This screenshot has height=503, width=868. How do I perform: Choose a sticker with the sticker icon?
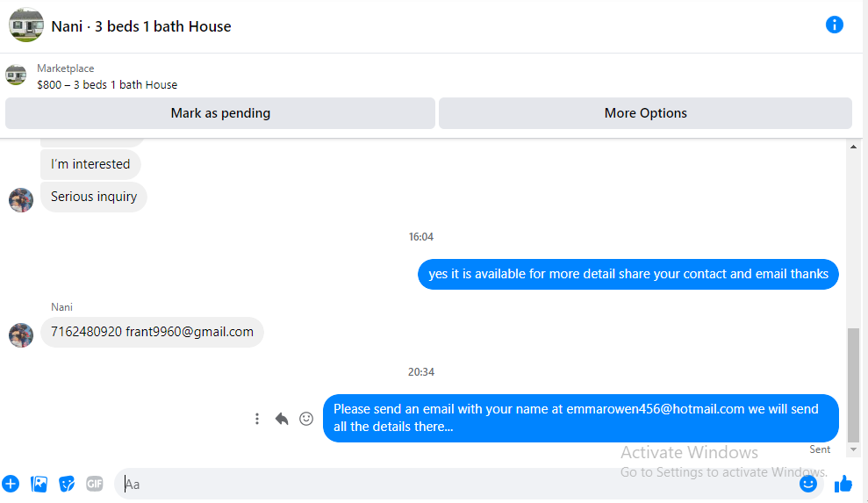pos(67,484)
